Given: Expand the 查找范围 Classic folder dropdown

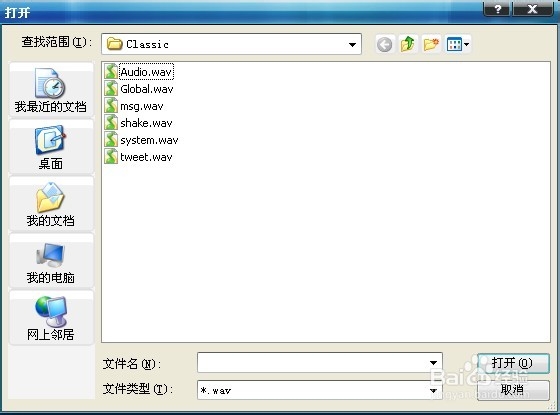Looking at the screenshot, I should [352, 45].
